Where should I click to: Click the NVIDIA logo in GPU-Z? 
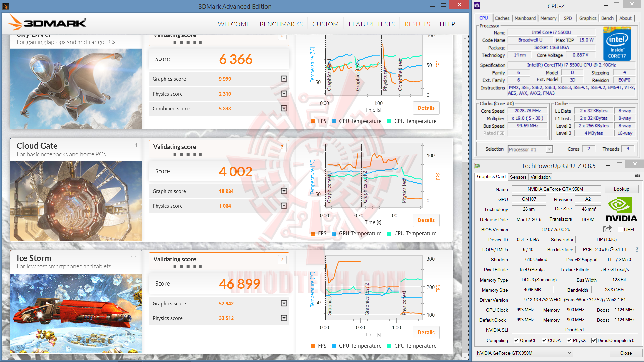(x=621, y=209)
